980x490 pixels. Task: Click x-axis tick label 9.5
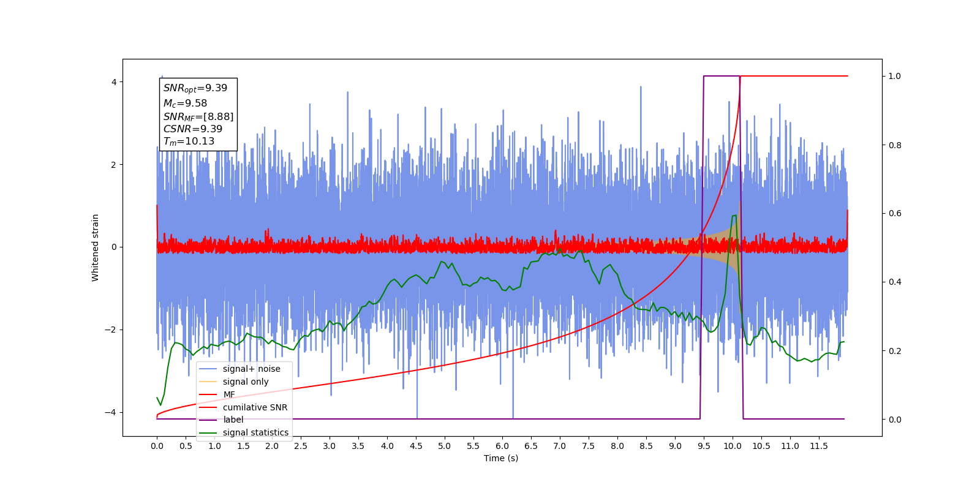click(704, 446)
